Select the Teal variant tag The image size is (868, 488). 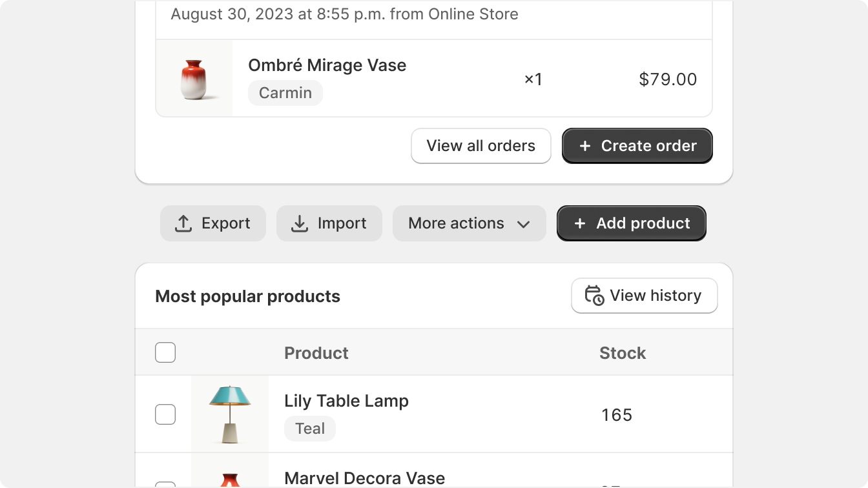point(310,429)
